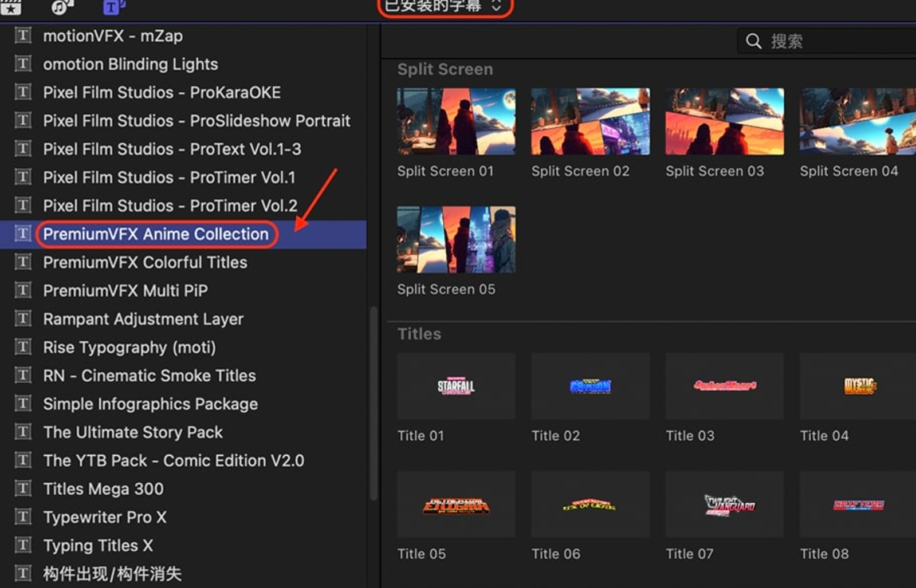The width and height of the screenshot is (916, 588).
Task: Select Rampant Adjustment Layer category
Action: [x=143, y=319]
